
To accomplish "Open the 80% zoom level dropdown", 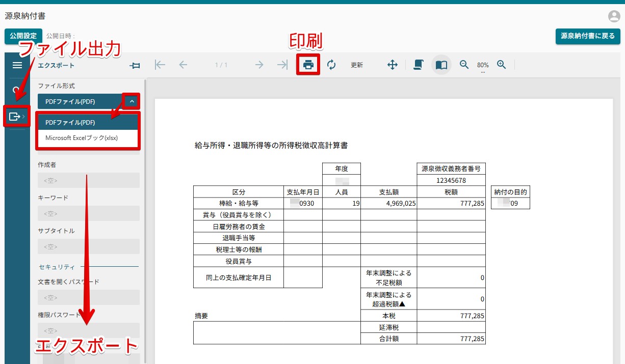I will 483,66.
